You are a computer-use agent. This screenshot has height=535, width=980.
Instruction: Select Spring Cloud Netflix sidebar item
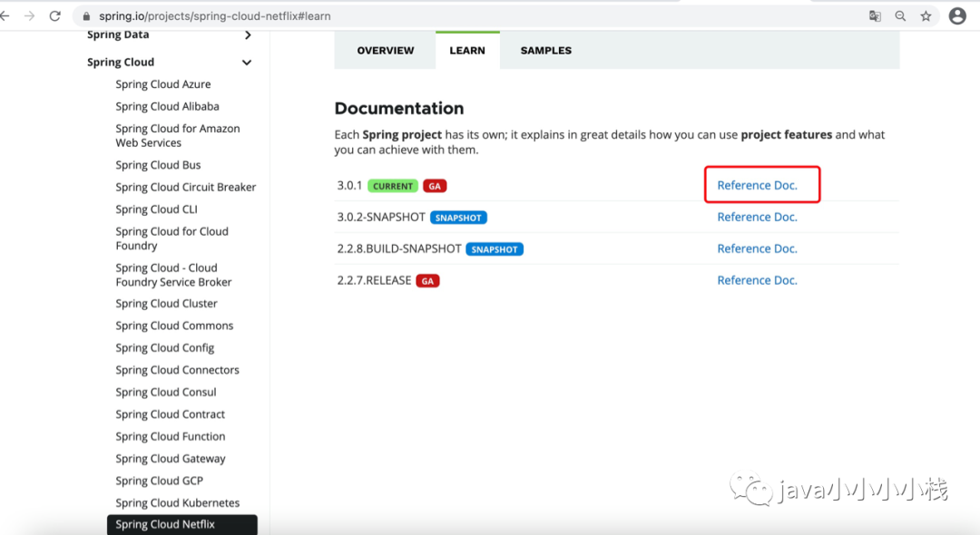click(x=165, y=524)
